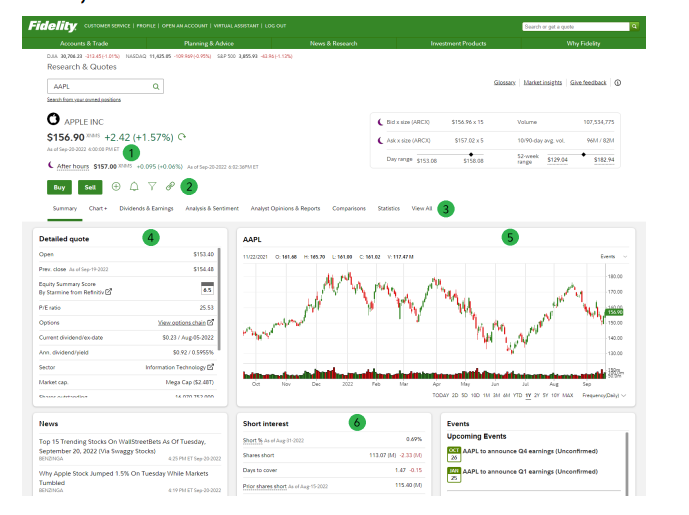Set chart range to 5D

pos(464,395)
